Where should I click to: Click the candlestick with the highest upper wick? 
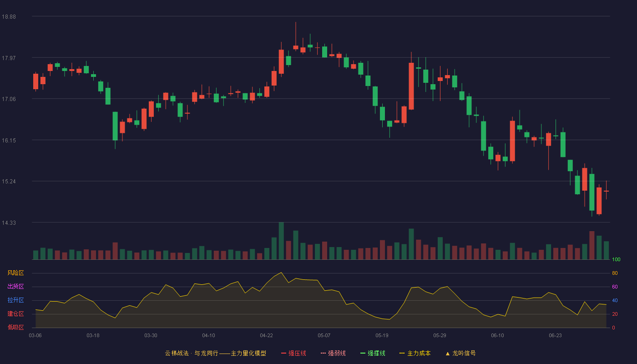[295, 36]
